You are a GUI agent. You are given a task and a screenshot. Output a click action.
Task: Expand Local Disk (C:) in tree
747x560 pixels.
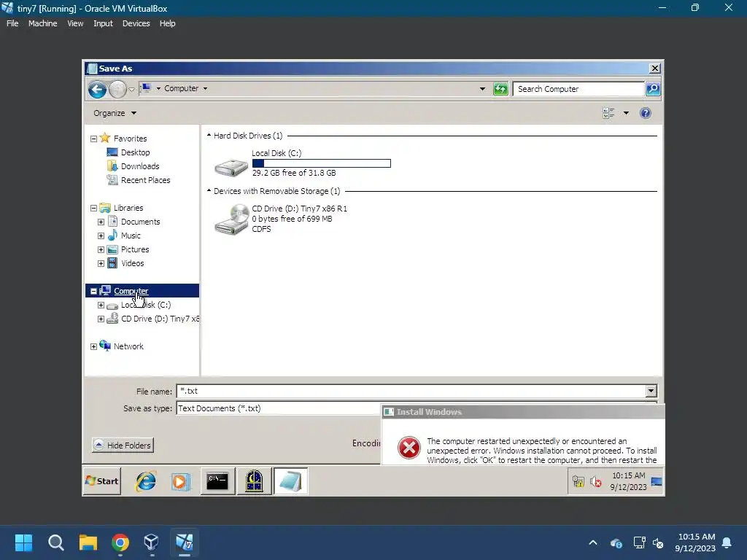click(x=101, y=305)
